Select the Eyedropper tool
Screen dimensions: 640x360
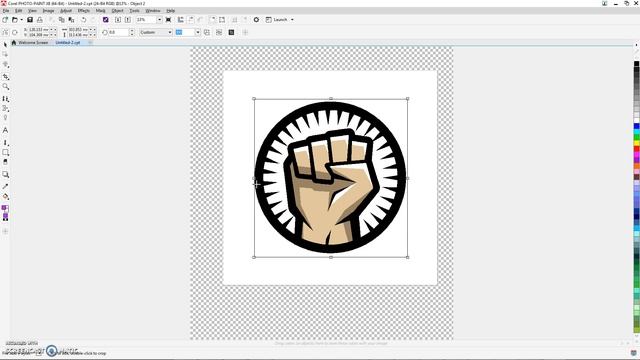5,186
